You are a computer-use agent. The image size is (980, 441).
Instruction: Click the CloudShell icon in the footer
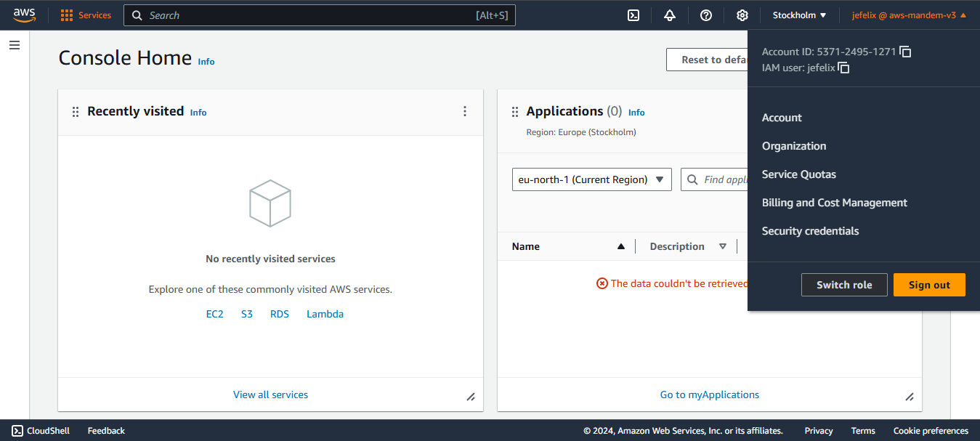[x=17, y=431]
